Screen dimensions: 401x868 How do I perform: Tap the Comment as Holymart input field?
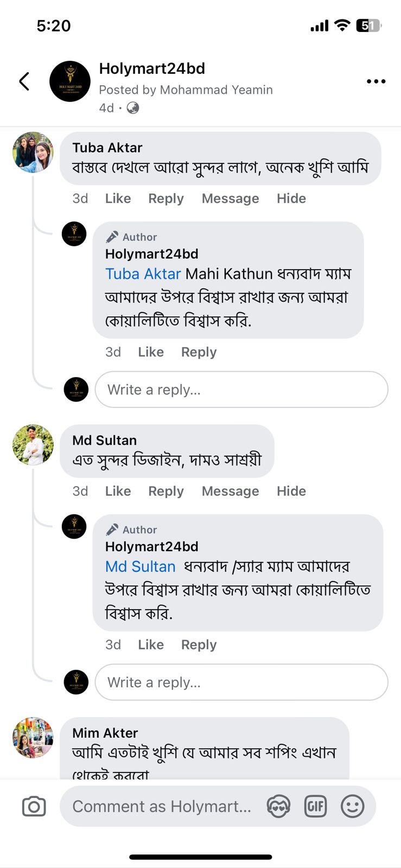[163, 806]
